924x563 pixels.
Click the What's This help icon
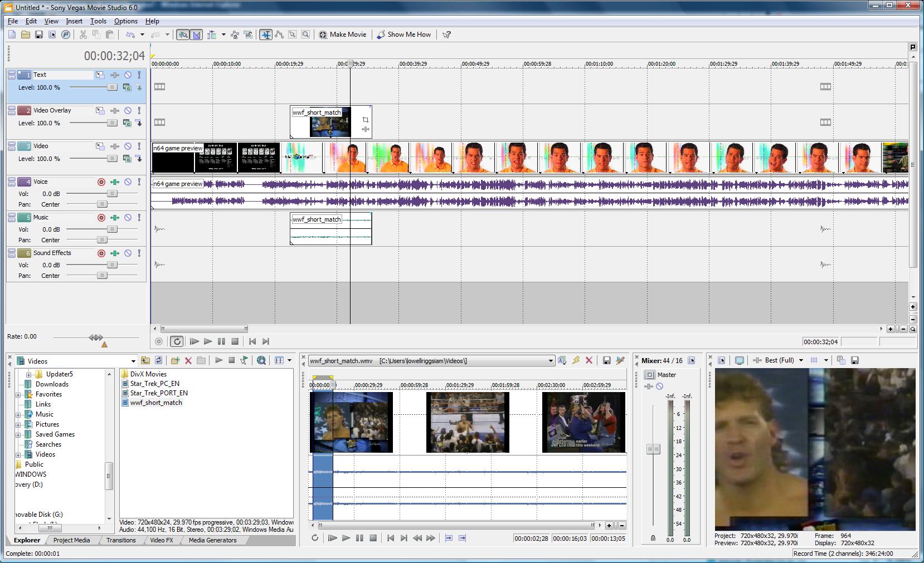[446, 35]
